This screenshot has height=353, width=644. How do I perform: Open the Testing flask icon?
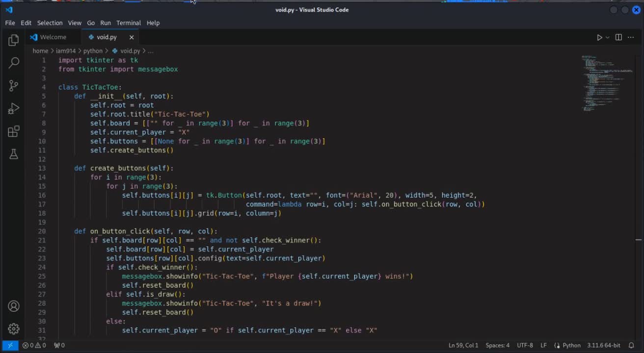[14, 154]
